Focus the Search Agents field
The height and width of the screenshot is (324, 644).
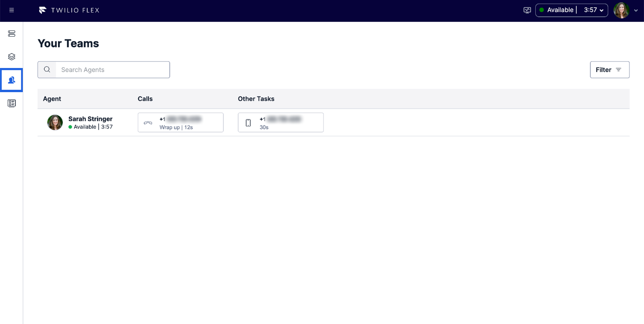click(113, 70)
